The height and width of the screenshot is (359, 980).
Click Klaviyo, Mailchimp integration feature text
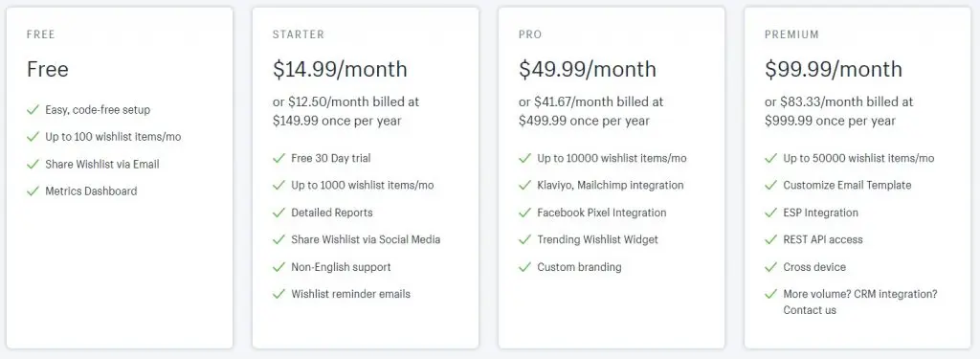[611, 185]
